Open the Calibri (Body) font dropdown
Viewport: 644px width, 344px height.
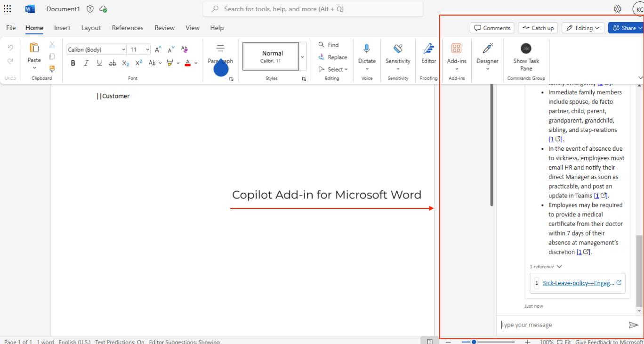[97, 49]
